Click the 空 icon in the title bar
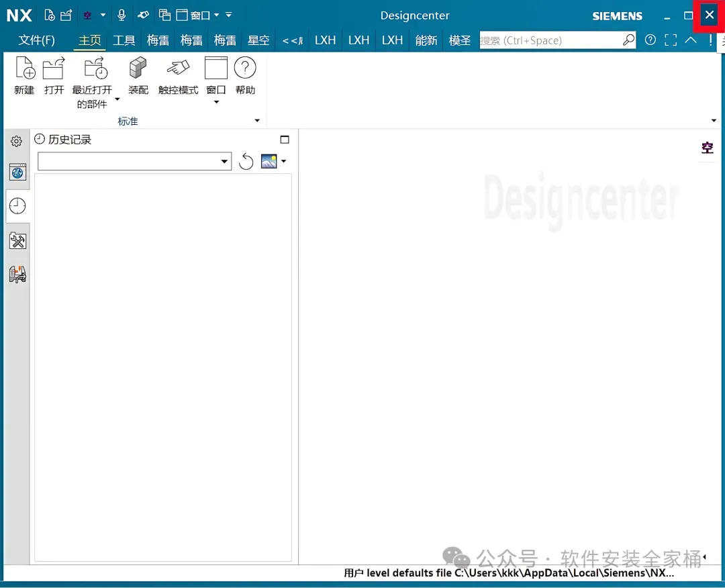The width and height of the screenshot is (725, 588). [x=87, y=15]
